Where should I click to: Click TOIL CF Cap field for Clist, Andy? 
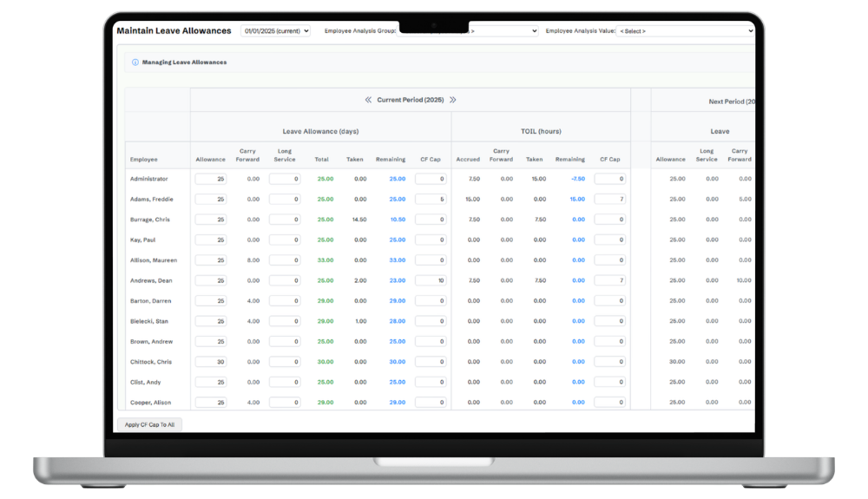(x=610, y=382)
